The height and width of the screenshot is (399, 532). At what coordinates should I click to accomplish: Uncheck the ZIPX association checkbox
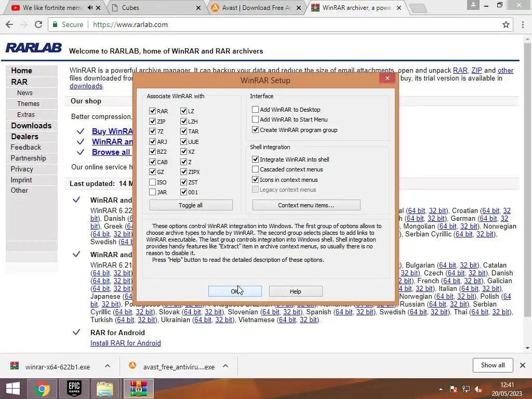[x=183, y=172]
